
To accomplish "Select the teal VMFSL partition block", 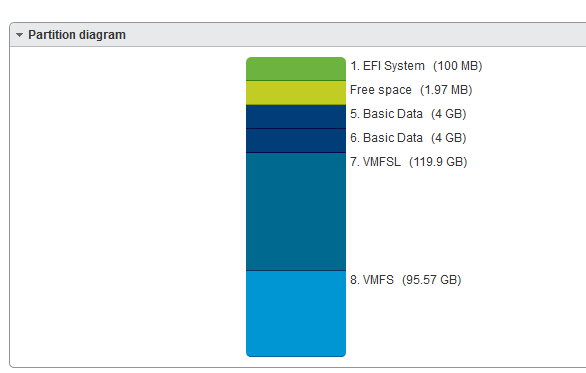I will tap(296, 212).
